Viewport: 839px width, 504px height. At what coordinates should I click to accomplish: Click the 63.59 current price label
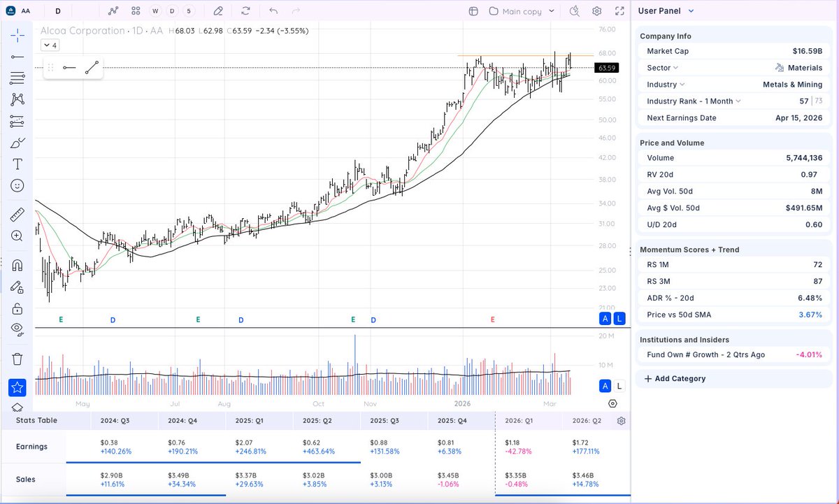pyautogui.click(x=605, y=68)
